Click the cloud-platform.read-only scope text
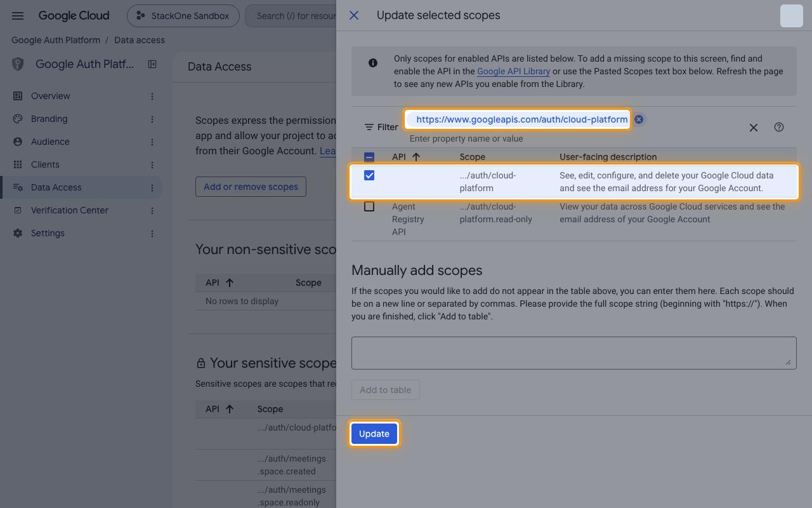The width and height of the screenshot is (812, 508). pyautogui.click(x=496, y=213)
